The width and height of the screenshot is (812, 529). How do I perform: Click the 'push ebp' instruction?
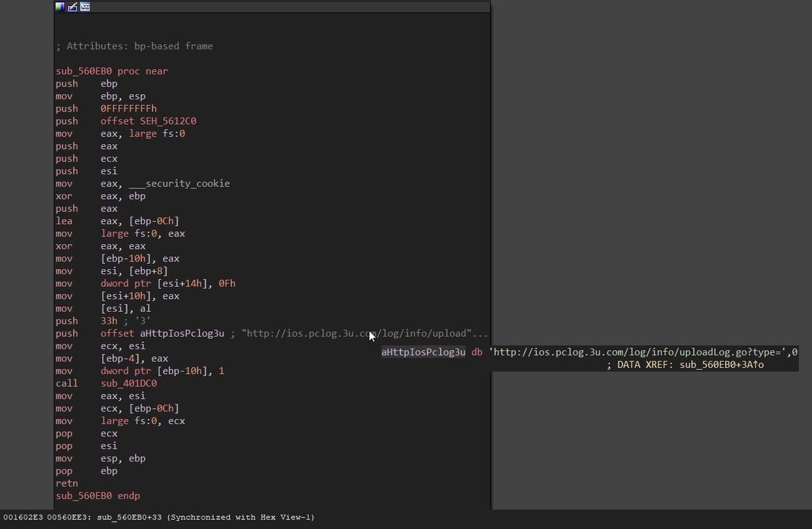[x=87, y=84]
